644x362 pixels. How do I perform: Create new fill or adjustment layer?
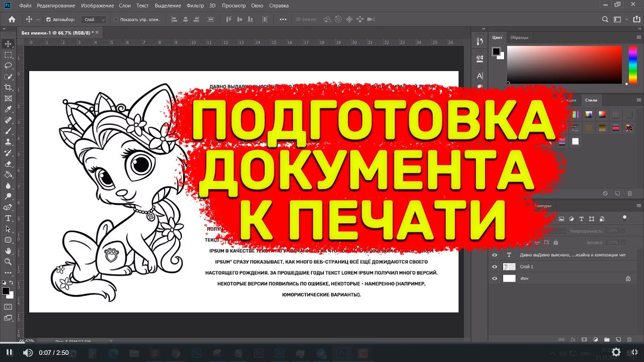pyautogui.click(x=595, y=339)
